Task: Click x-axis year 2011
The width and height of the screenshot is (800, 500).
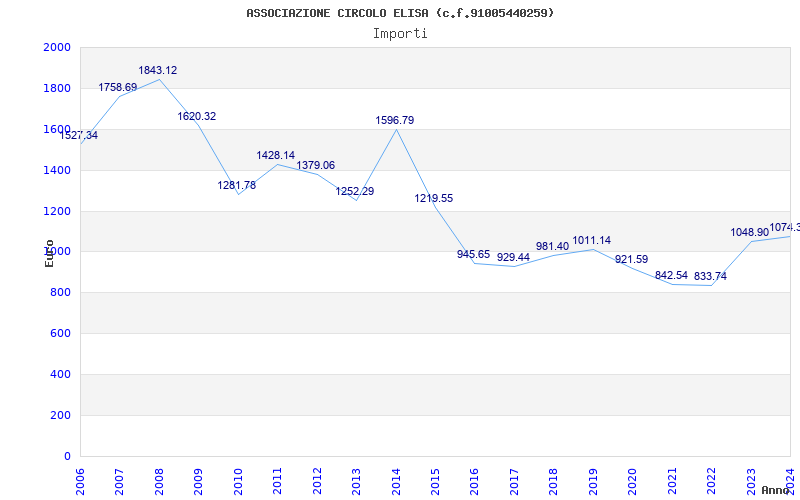Action: click(x=278, y=480)
